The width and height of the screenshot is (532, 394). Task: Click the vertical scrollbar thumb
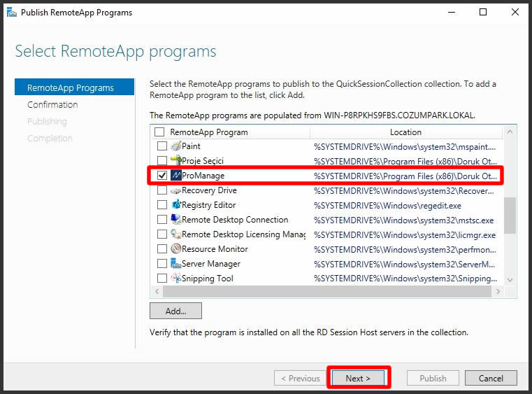coord(510,216)
